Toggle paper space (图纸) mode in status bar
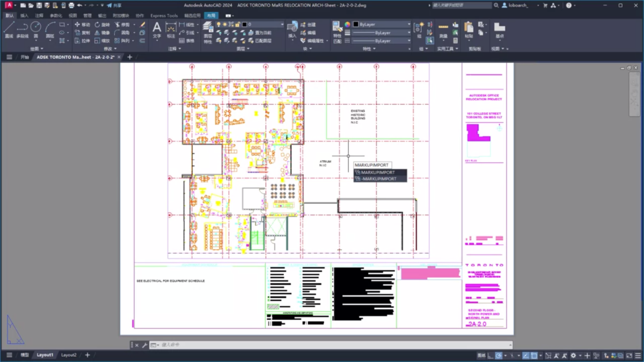644x362 pixels. pos(481,356)
